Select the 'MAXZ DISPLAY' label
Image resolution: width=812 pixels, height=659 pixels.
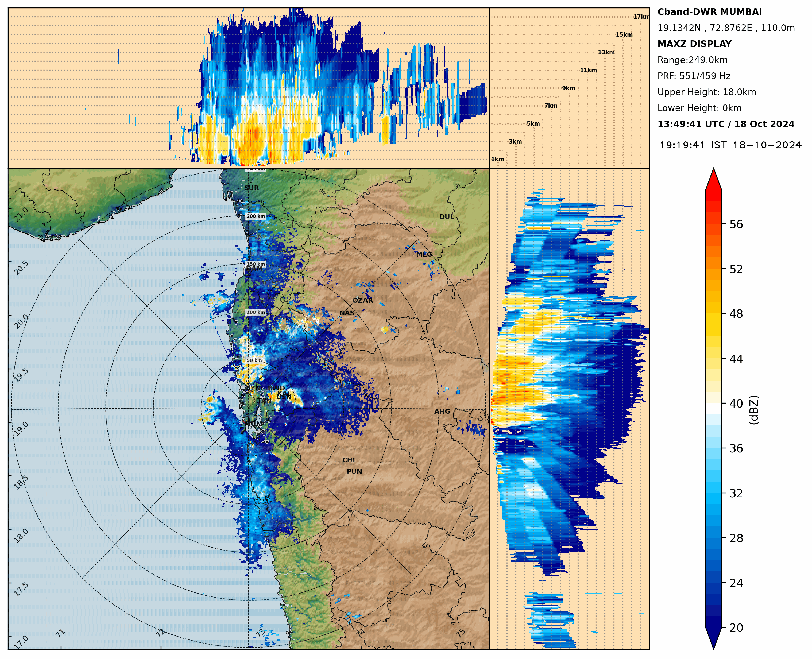[694, 44]
